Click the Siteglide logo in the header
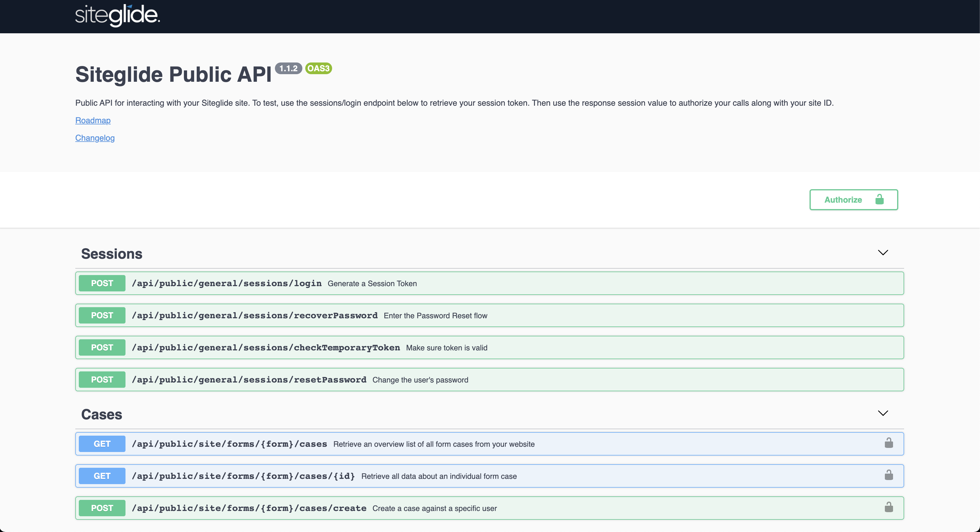Viewport: 980px width, 532px height. point(118,15)
